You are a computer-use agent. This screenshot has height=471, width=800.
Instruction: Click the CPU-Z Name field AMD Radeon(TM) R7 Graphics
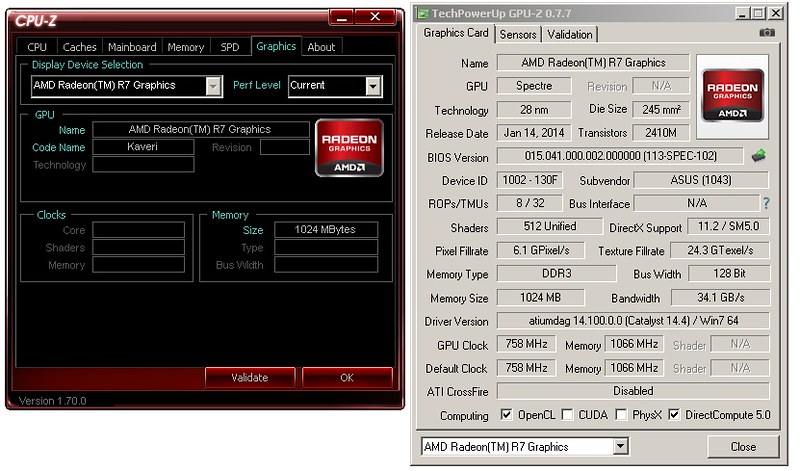(x=201, y=129)
